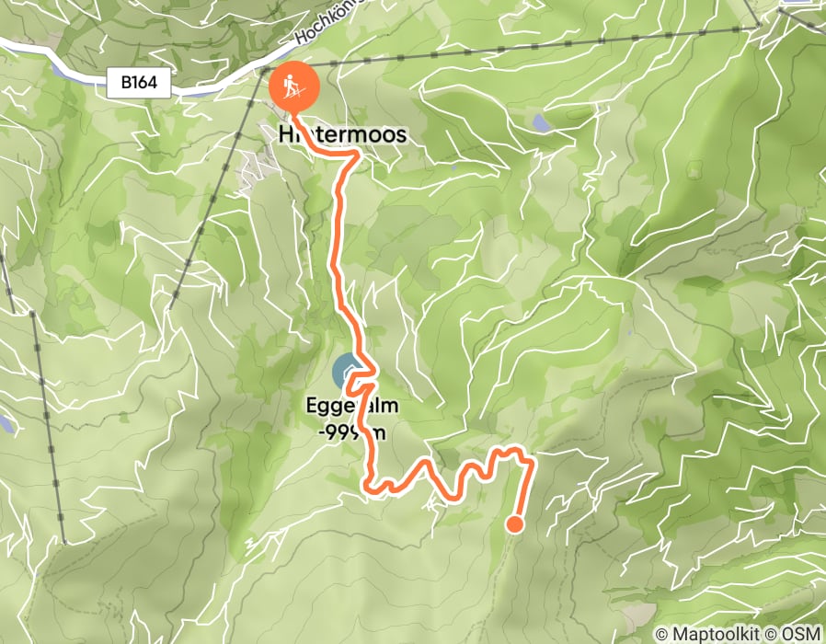Click the cable car station near the top right
The height and width of the screenshot is (644, 826).
[759, 24]
